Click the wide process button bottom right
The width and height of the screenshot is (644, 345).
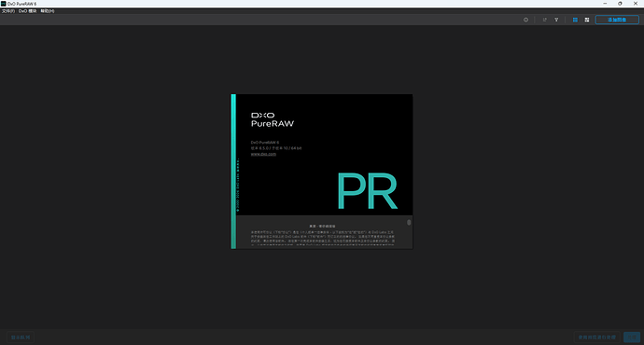[x=596, y=338]
